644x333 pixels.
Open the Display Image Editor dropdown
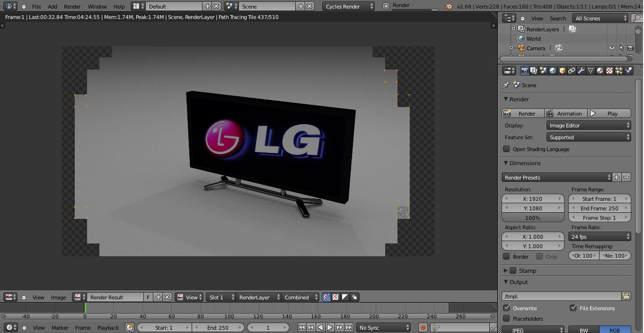tap(589, 126)
